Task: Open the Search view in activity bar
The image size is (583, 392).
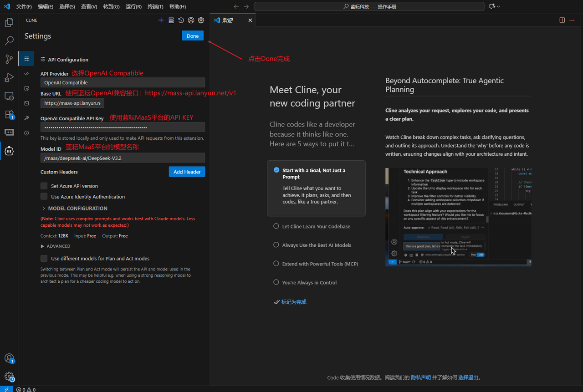Action: click(x=9, y=41)
